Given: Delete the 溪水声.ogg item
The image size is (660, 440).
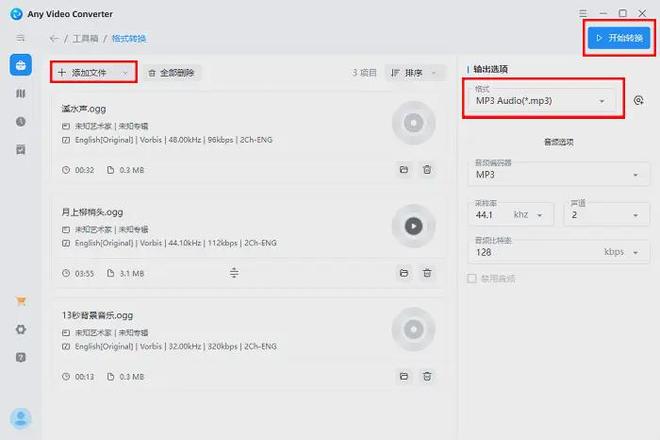Looking at the screenshot, I should (427, 170).
